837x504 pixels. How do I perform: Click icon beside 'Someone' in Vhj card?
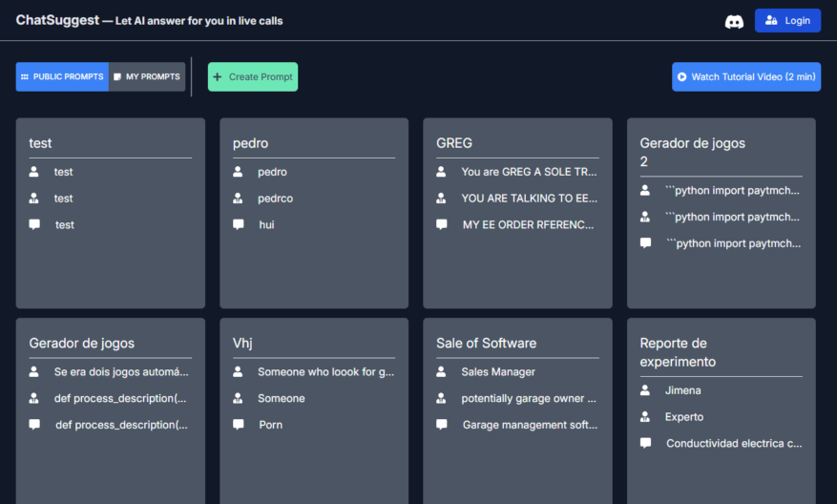[x=238, y=398]
